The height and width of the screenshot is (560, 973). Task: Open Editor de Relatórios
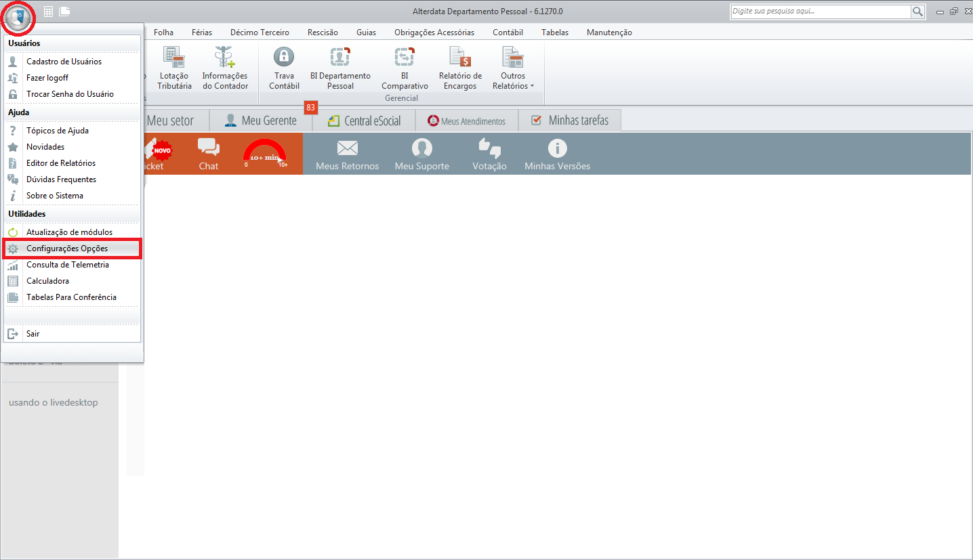pyautogui.click(x=72, y=163)
